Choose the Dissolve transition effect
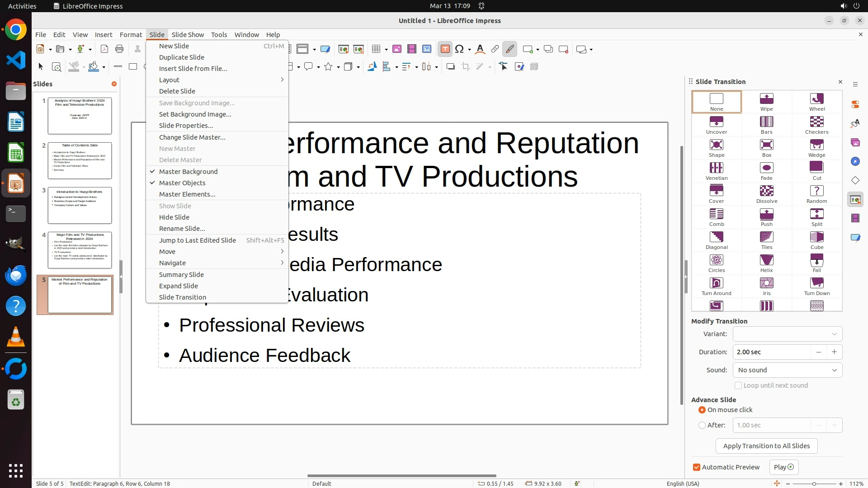Viewport: 868px width, 488px height. click(x=766, y=194)
